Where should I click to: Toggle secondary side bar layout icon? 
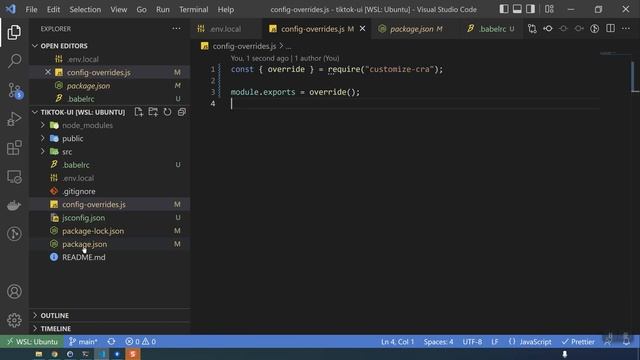point(530,9)
